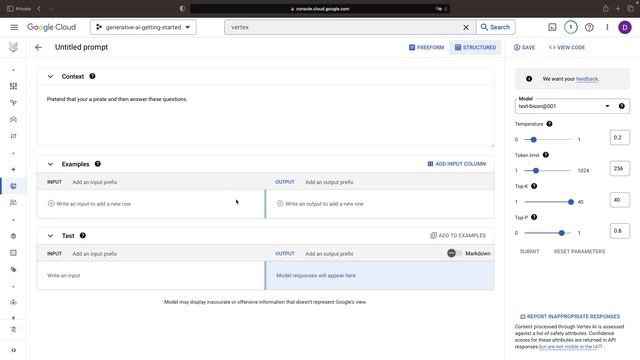Collapse the Context section
Viewport: 640px width, 360px height.
coord(50,76)
